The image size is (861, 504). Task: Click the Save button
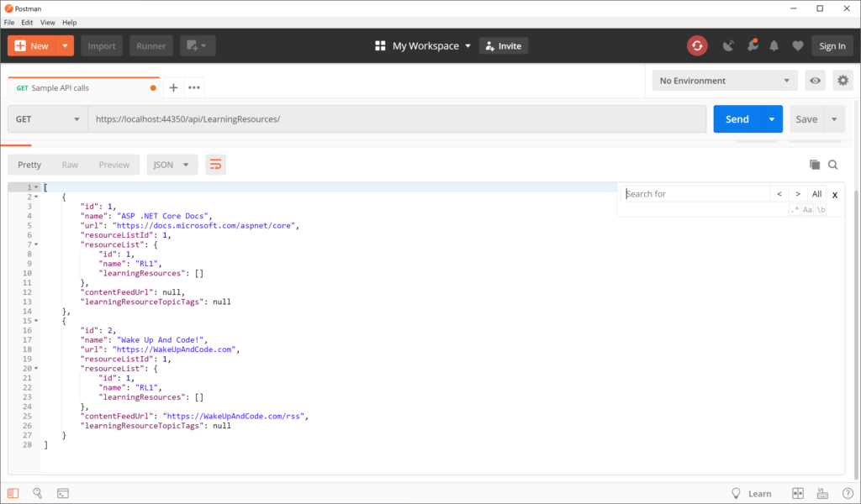pyautogui.click(x=806, y=119)
